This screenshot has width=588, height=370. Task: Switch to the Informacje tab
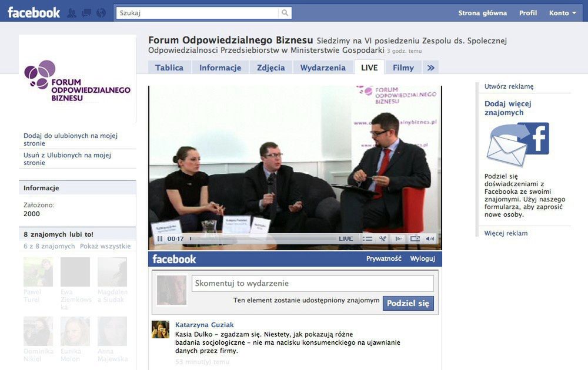(220, 68)
